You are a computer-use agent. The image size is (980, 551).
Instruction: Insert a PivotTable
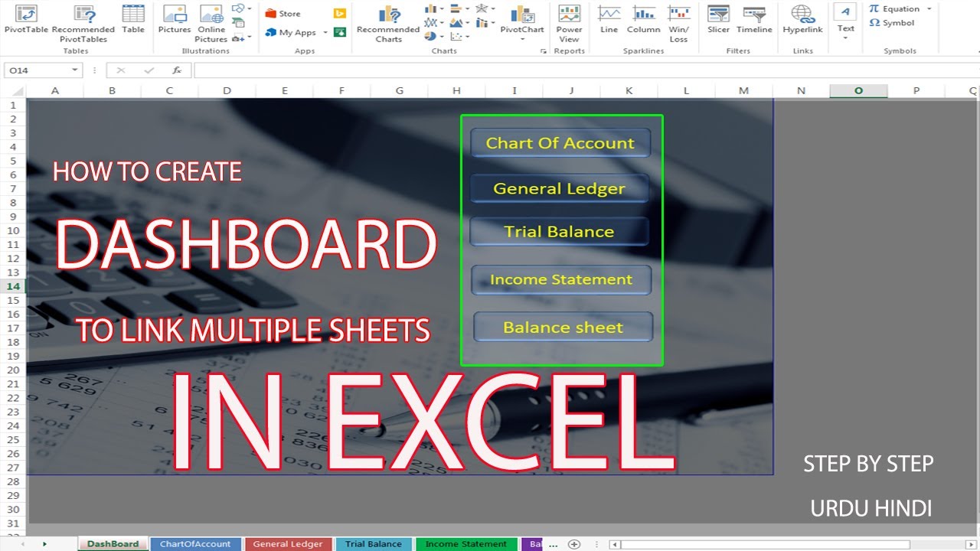[x=26, y=19]
